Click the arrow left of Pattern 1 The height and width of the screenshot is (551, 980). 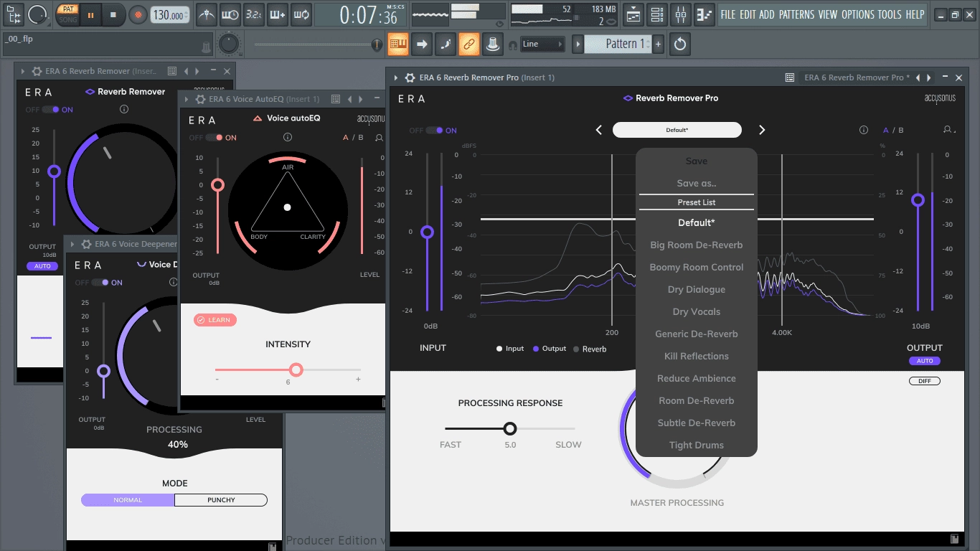(x=578, y=44)
